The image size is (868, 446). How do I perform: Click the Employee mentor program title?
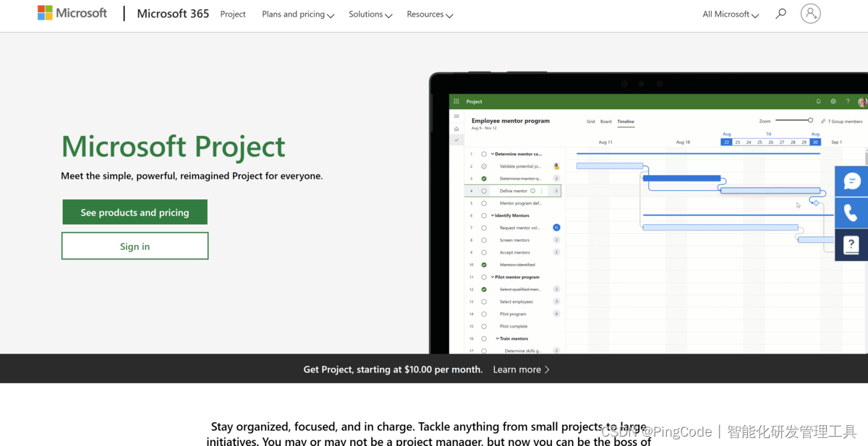pyautogui.click(x=511, y=121)
